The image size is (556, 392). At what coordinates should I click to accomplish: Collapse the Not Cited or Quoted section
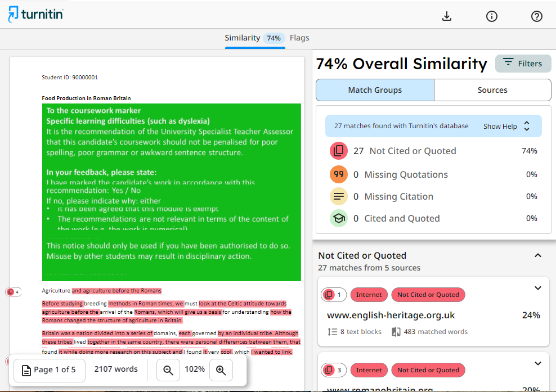click(538, 255)
